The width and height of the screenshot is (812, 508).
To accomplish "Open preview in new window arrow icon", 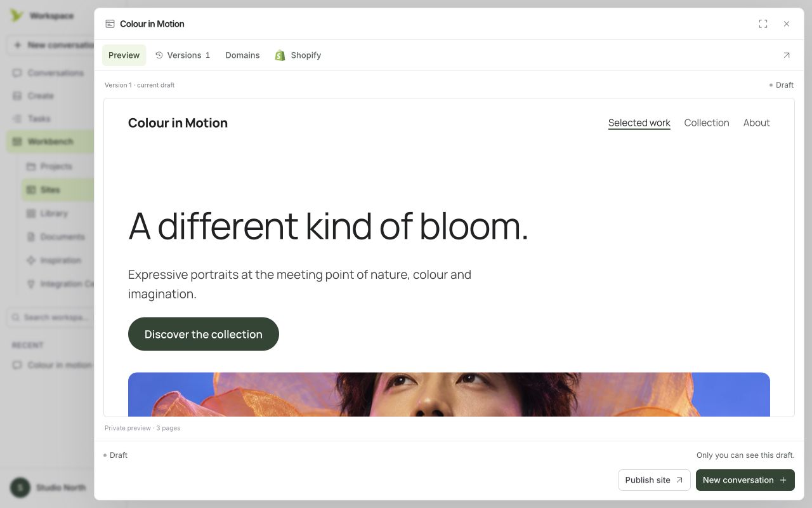I will click(x=787, y=55).
